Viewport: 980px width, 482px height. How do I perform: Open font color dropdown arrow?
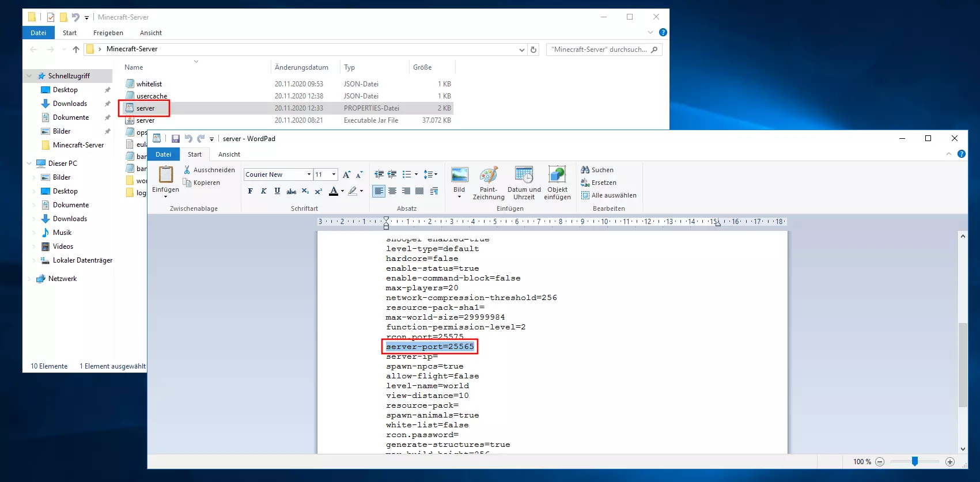(x=342, y=191)
